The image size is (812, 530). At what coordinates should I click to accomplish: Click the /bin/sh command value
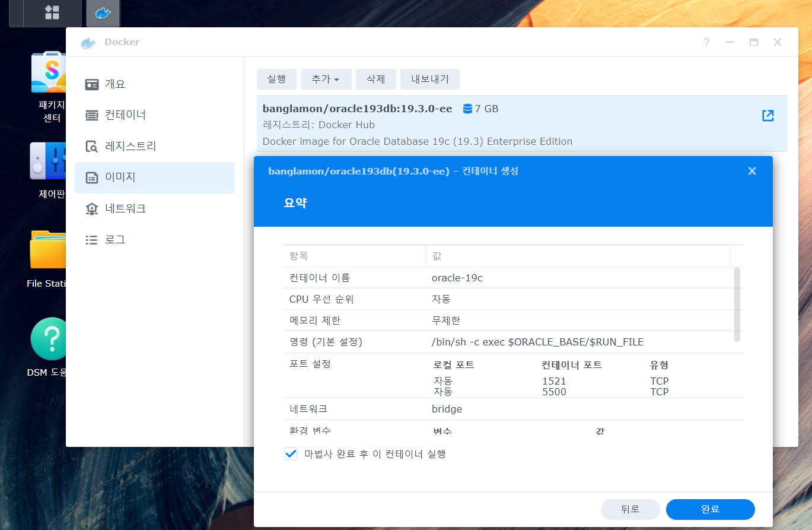[537, 342]
